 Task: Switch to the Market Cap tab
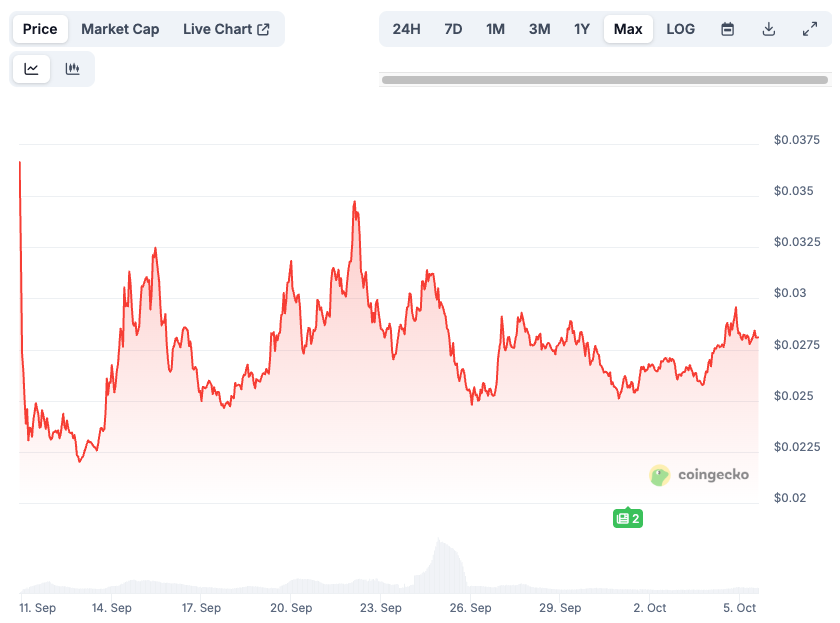coord(120,29)
